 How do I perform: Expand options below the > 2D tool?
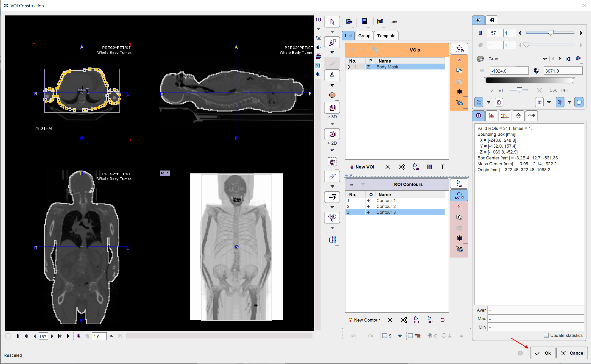pyautogui.click(x=332, y=150)
